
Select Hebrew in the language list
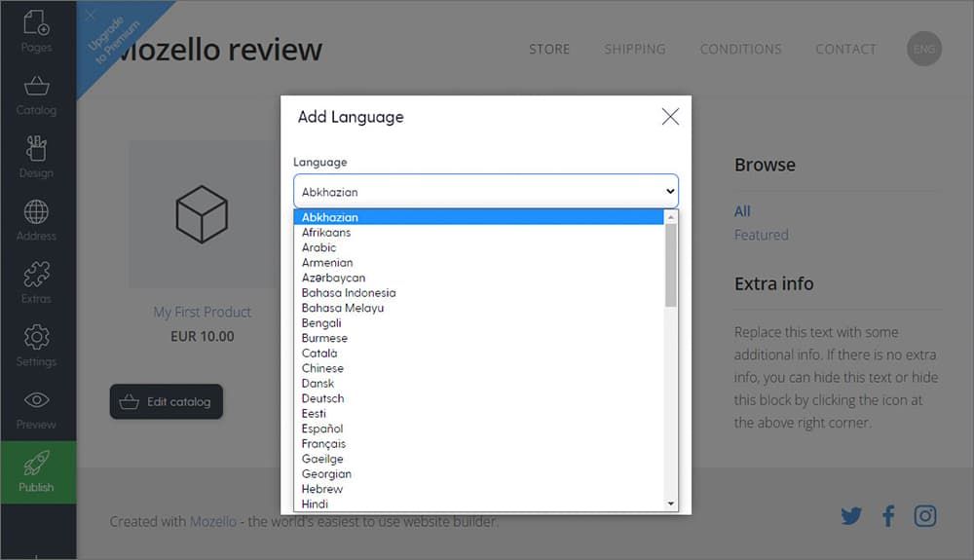(478, 489)
